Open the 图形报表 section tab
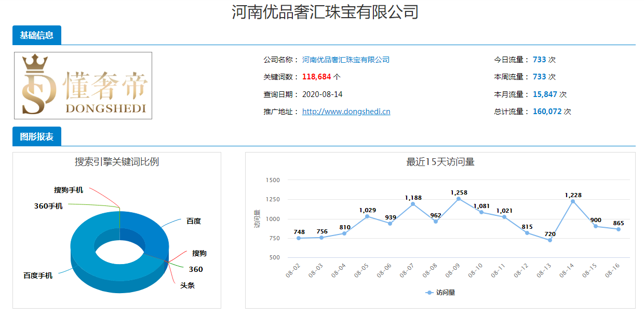Viewport: 644px width, 317px height. (37, 137)
